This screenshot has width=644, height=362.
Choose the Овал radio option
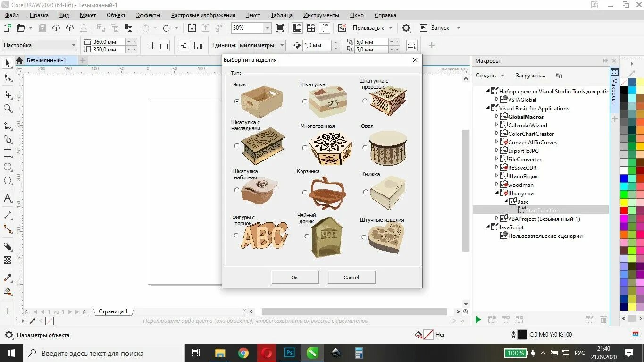coord(365,147)
